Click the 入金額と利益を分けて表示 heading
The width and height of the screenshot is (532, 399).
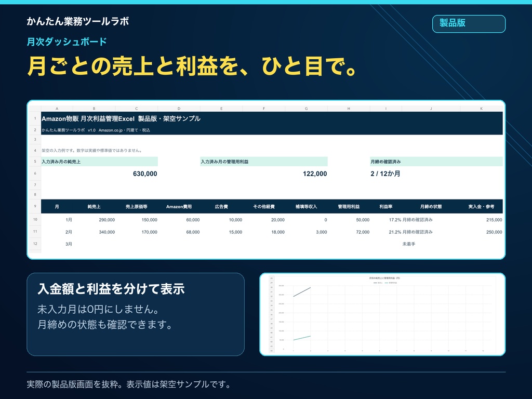(111, 289)
